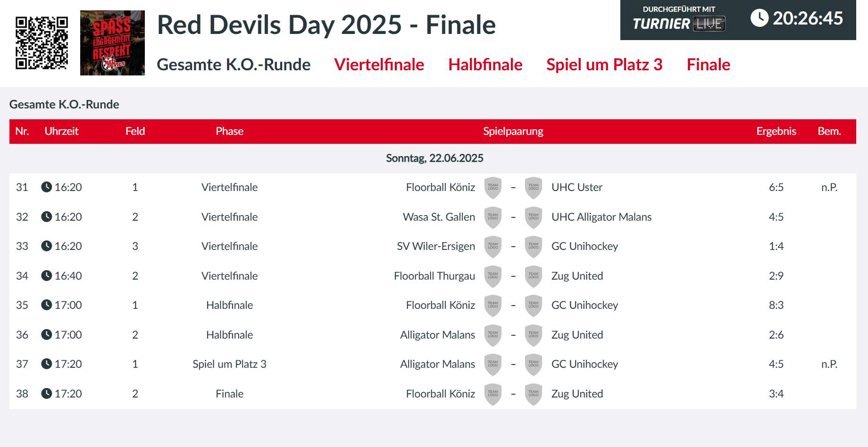The image size is (868, 447).
Task: Click the clock icon for match 38
Action: click(46, 394)
